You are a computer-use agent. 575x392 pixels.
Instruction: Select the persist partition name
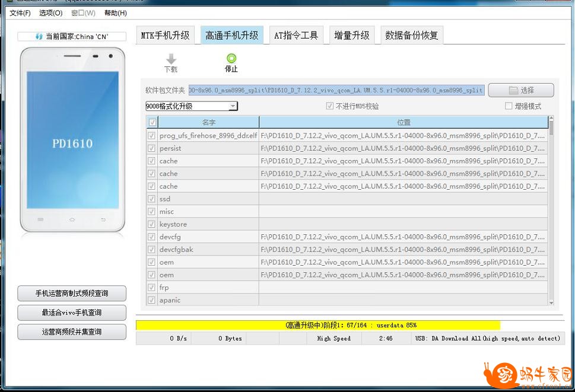pyautogui.click(x=170, y=148)
